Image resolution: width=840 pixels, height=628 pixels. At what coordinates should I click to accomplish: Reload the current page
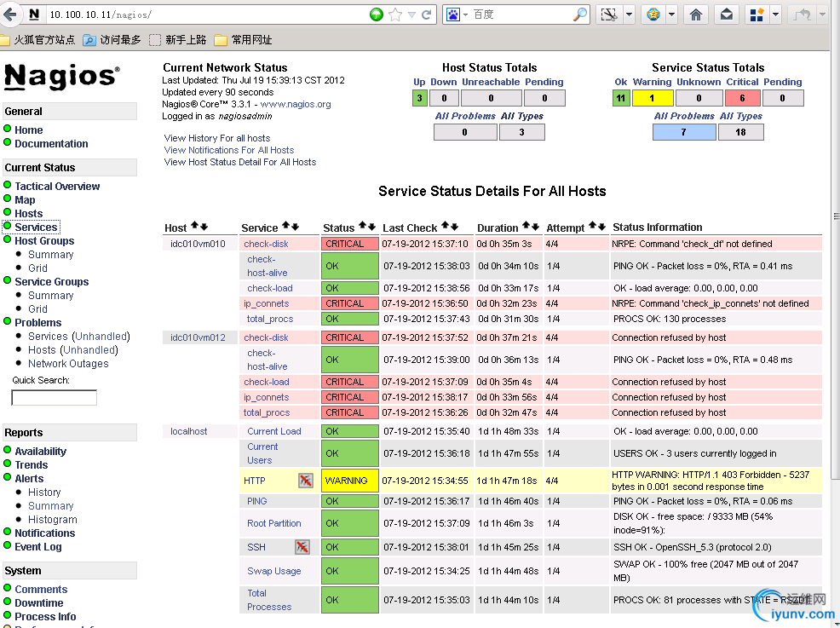click(427, 14)
